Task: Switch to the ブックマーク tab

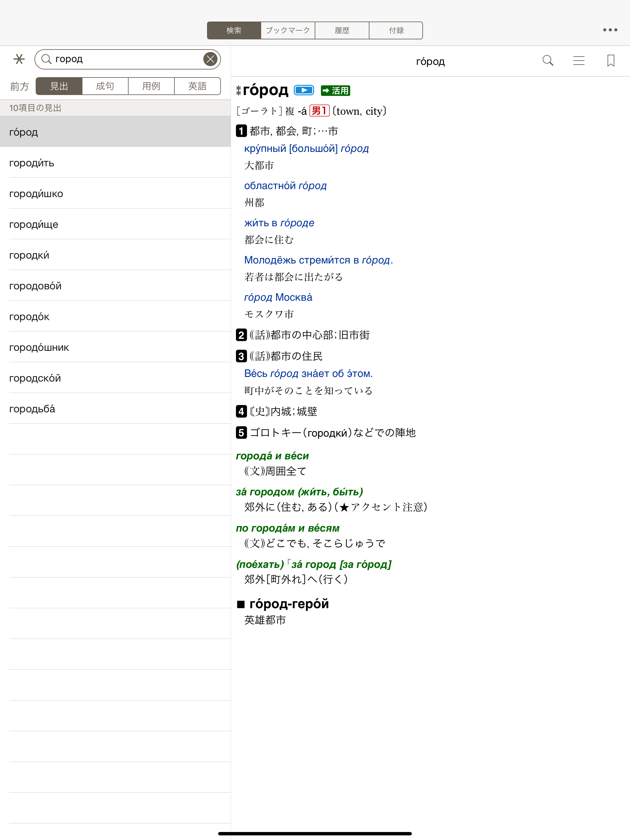Action: pos(288,30)
